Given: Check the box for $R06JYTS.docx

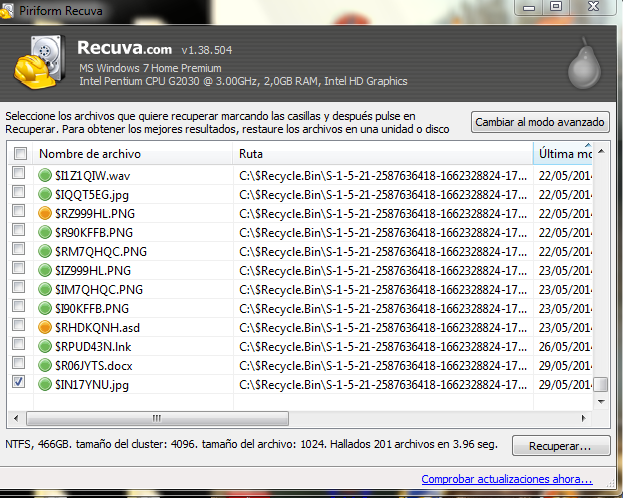Looking at the screenshot, I should point(18,363).
